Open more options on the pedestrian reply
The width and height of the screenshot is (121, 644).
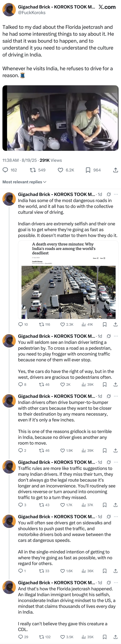(116, 336)
